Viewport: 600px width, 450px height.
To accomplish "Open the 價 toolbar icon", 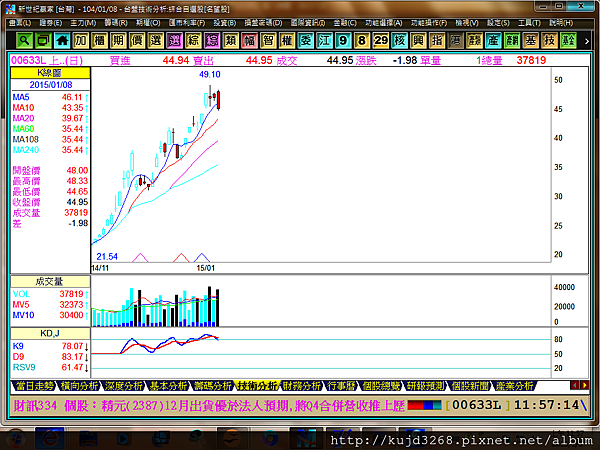I will click(137, 41).
